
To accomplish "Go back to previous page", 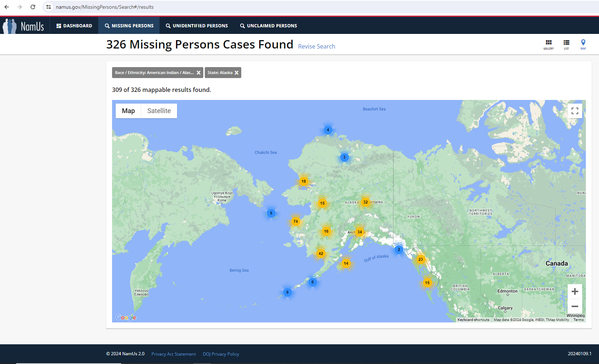I will coord(7,7).
